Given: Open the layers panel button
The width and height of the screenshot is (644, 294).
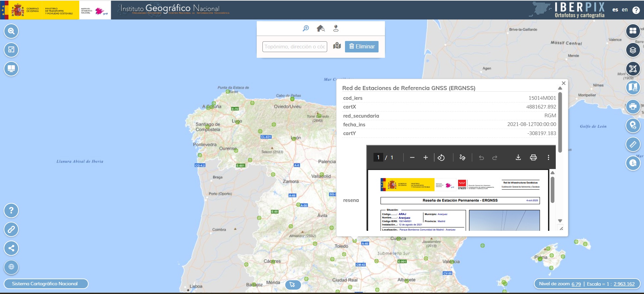Looking at the screenshot, I should click(x=633, y=50).
